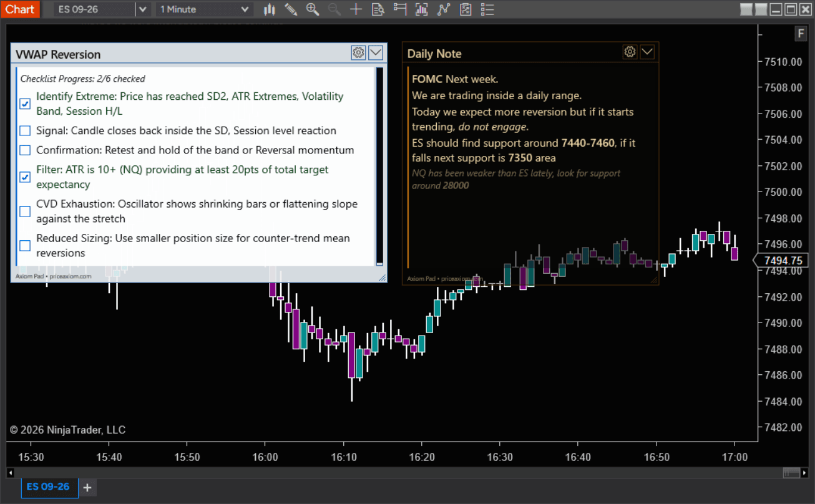
Task: Click the zoom out magnifier icon
Action: click(334, 9)
